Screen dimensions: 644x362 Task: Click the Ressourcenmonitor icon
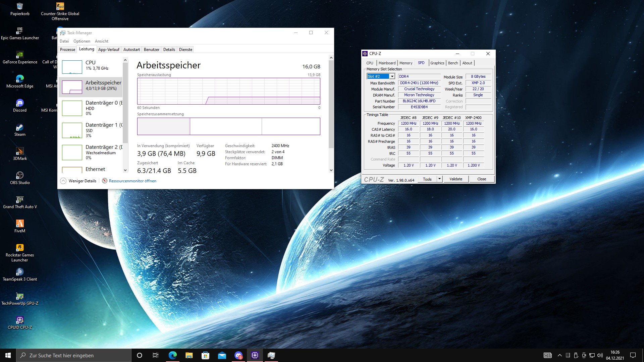point(105,181)
